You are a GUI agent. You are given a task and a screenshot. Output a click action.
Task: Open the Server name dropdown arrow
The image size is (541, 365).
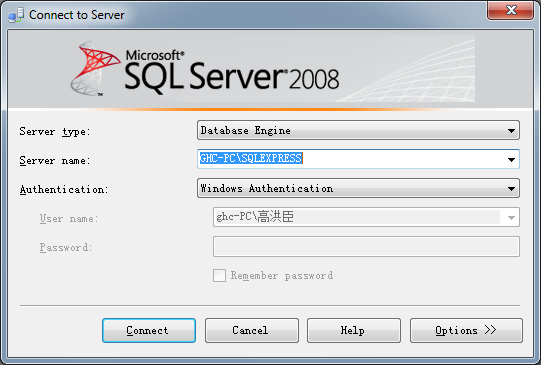pos(511,159)
